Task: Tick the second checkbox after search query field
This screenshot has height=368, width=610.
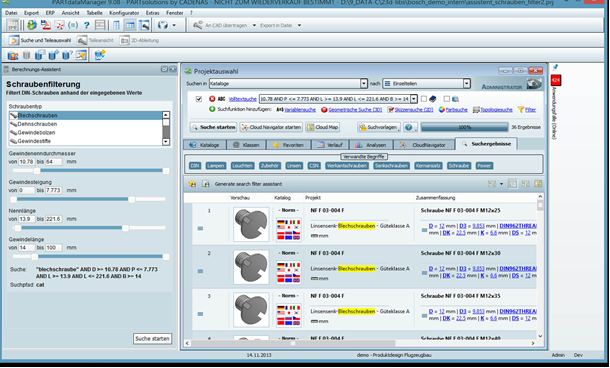Action: pos(447,99)
